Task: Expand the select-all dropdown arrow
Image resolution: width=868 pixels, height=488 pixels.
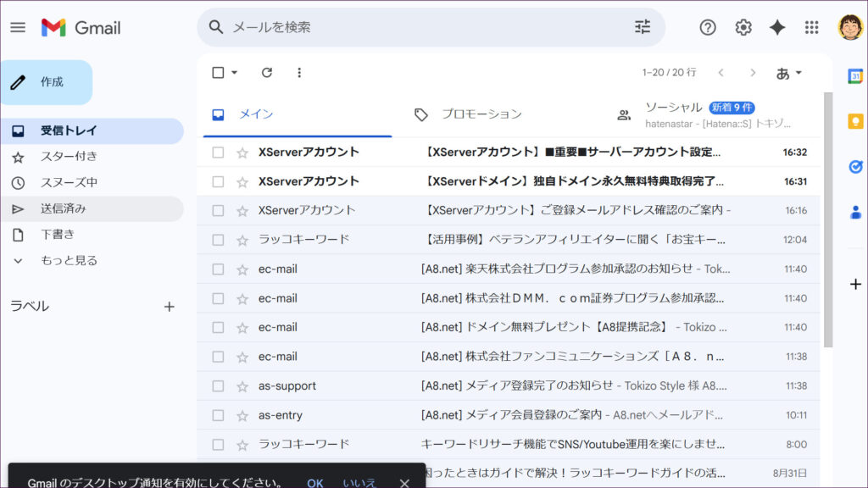Action: coord(235,73)
